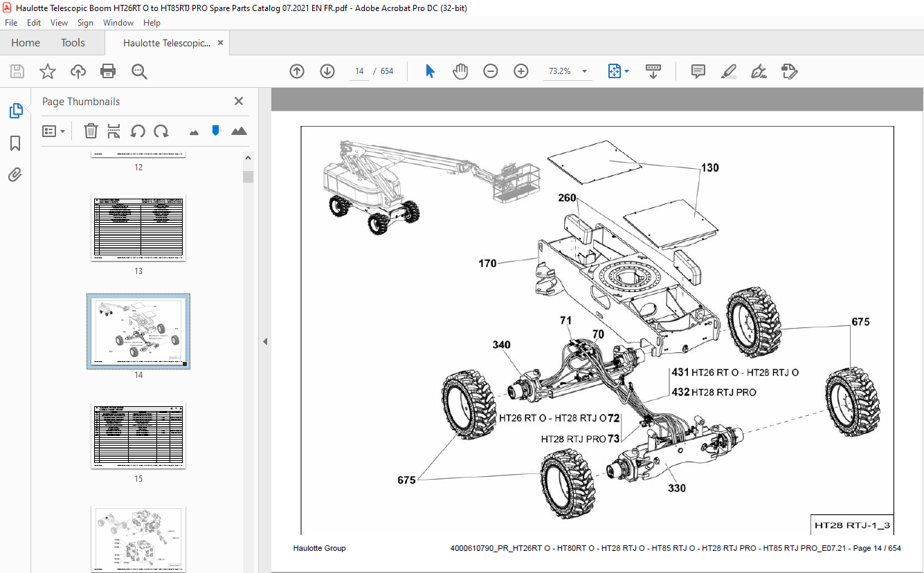
Task: Choose the Selection arrow tool
Action: point(430,71)
